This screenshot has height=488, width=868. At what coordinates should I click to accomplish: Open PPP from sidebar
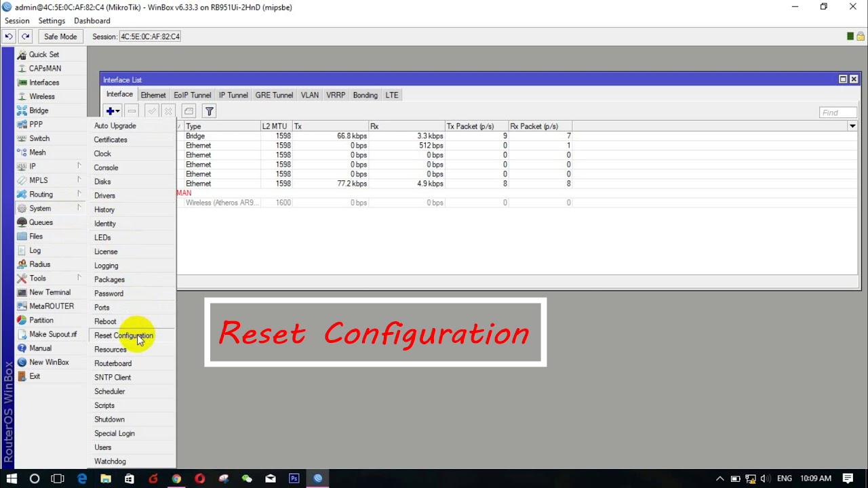click(36, 125)
